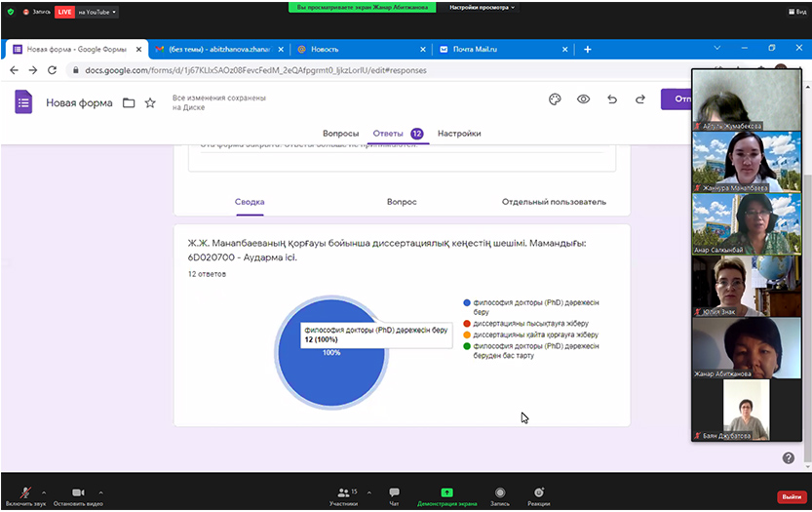
Task: Click the redo arrow in Forms header
Action: point(640,99)
